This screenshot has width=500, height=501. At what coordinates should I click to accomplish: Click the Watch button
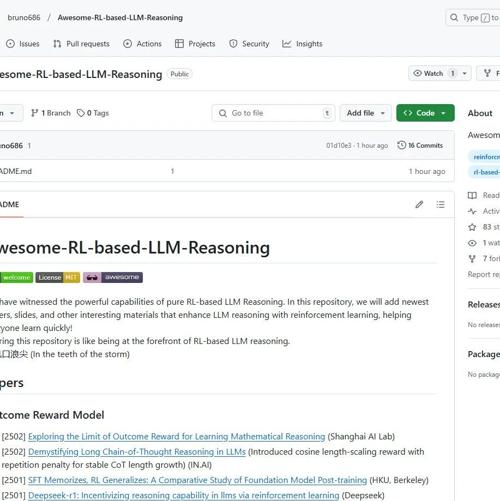(433, 73)
